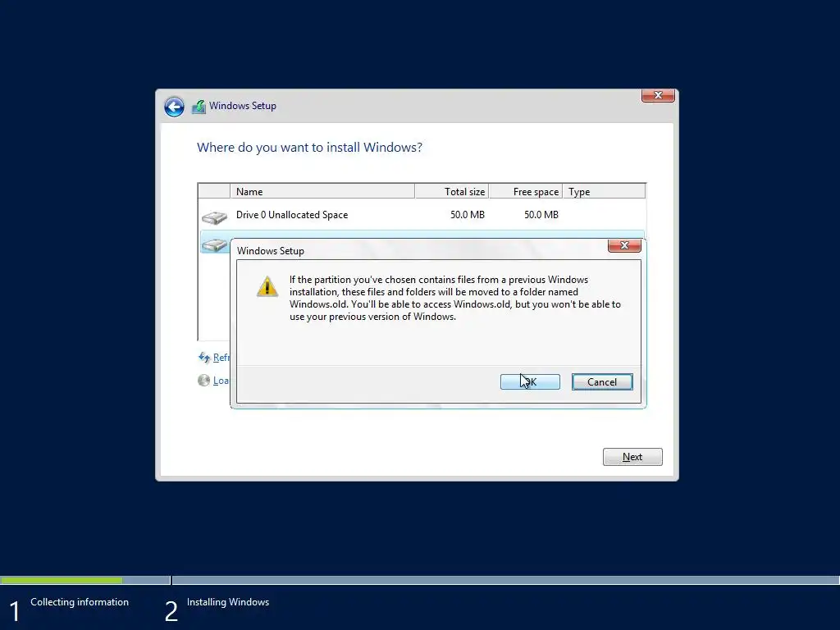The image size is (840, 630).
Task: Click the Installing Windows step label
Action: (228, 602)
